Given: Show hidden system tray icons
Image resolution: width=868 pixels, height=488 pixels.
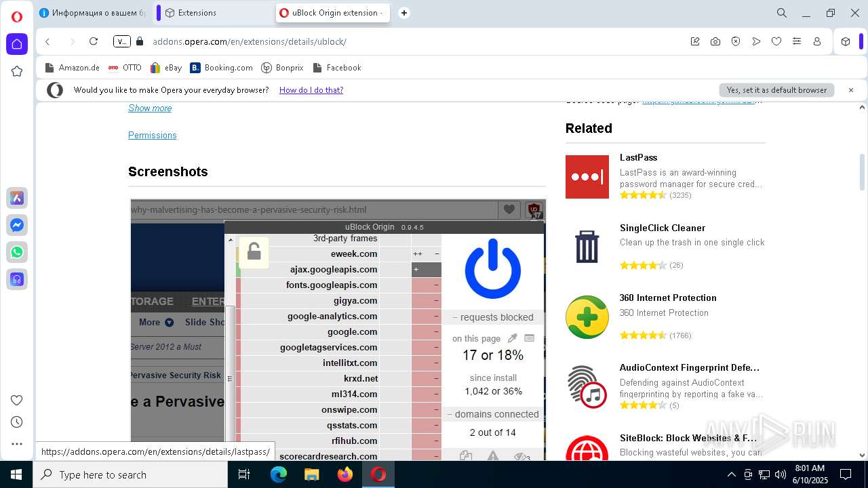Looking at the screenshot, I should (x=731, y=474).
